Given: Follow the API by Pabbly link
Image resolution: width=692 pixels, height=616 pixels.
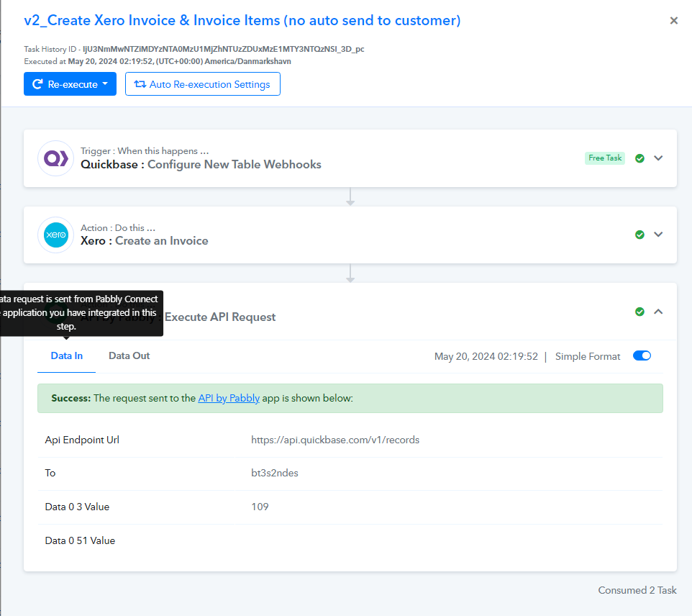Looking at the screenshot, I should tap(229, 398).
